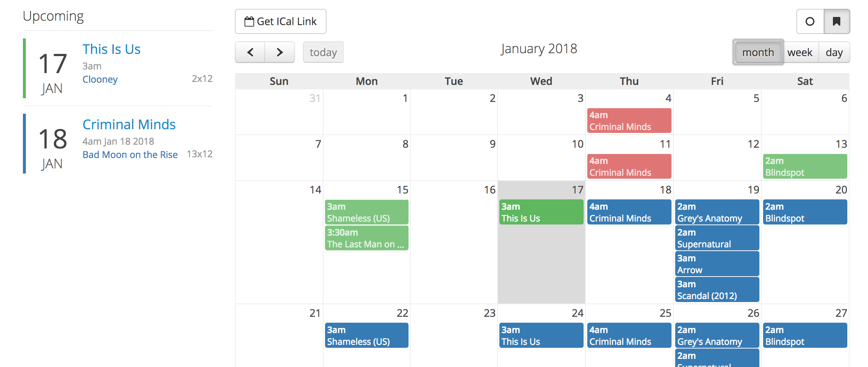The image size is (868, 367).
Task: Switch to day view
Action: point(834,52)
